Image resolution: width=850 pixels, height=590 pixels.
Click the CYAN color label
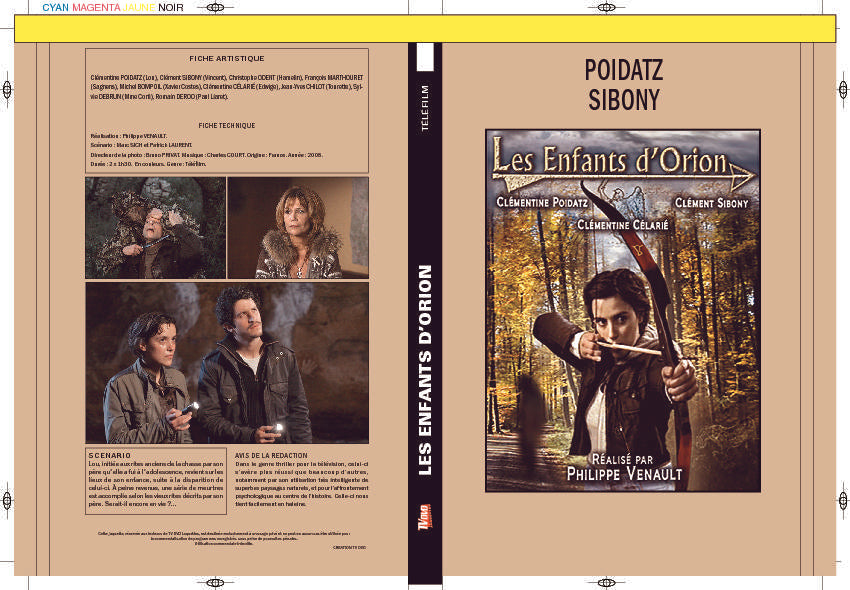pyautogui.click(x=55, y=8)
